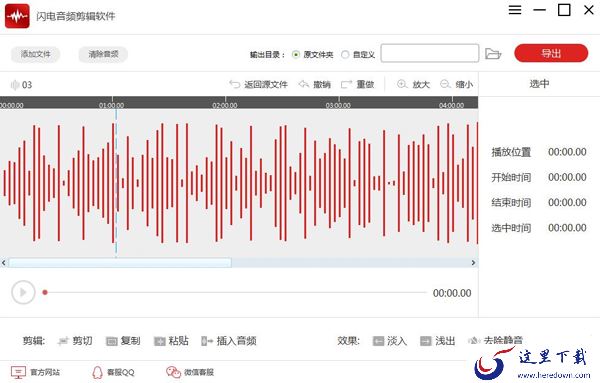
Task: Click the 撤销 undo icon
Action: click(303, 84)
